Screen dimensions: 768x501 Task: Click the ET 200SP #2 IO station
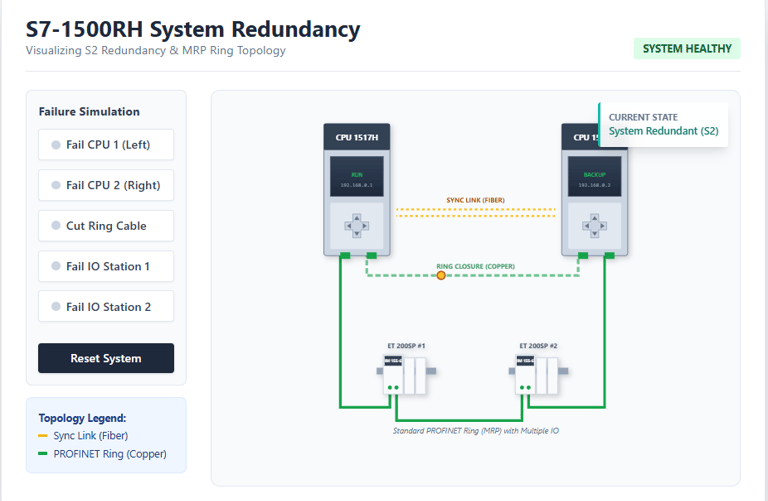538,376
